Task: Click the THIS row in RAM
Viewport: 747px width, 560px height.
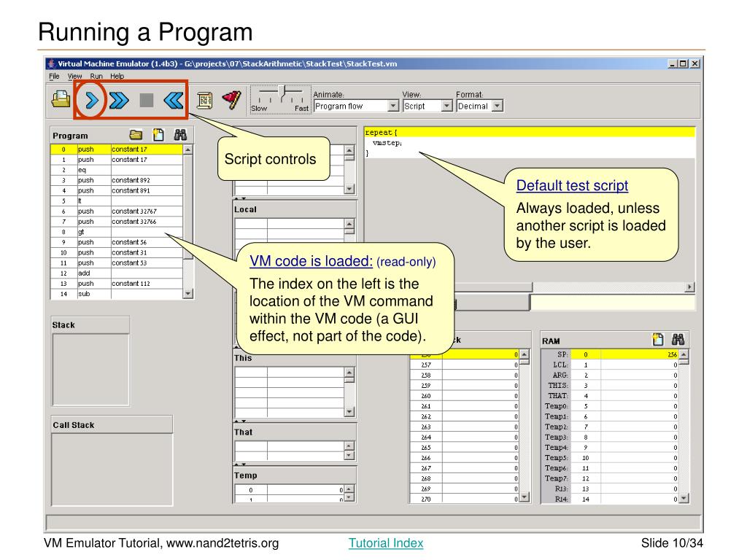Action: point(610,386)
